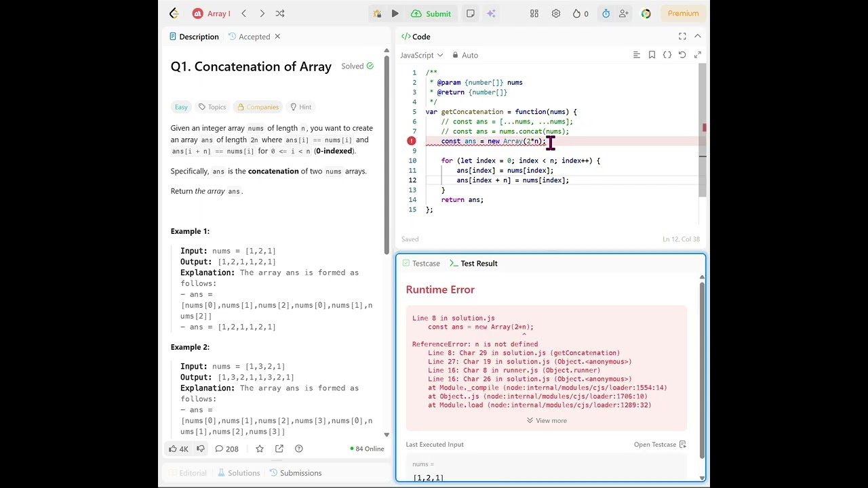Close the Accepted tab
868x488 pixels.
pyautogui.click(x=277, y=37)
